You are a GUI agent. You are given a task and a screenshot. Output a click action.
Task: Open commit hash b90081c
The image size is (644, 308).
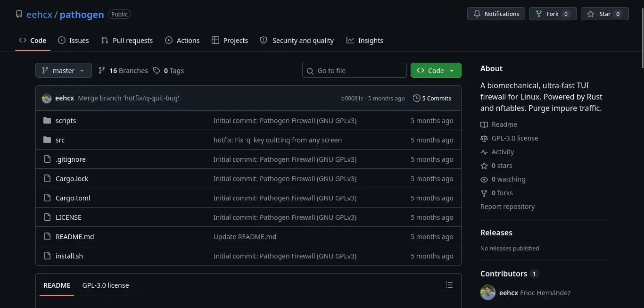pyautogui.click(x=352, y=98)
